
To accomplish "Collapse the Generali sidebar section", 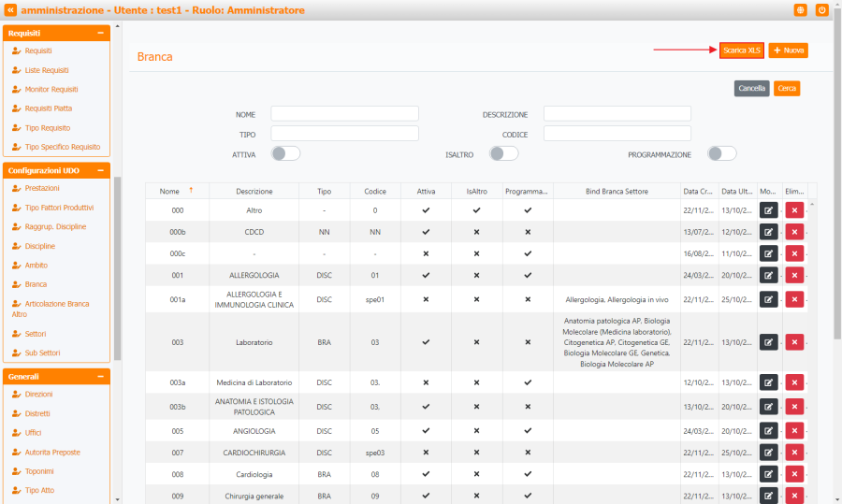I will pos(100,376).
